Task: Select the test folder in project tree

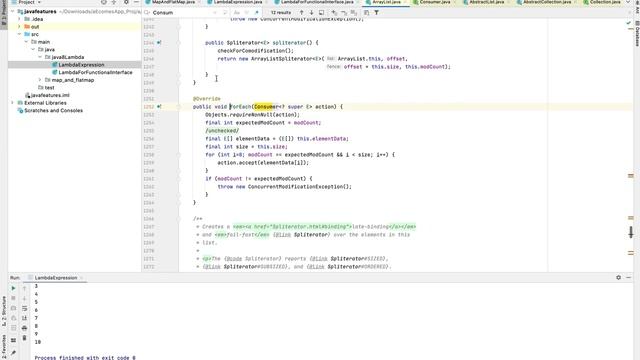Action: [49, 88]
